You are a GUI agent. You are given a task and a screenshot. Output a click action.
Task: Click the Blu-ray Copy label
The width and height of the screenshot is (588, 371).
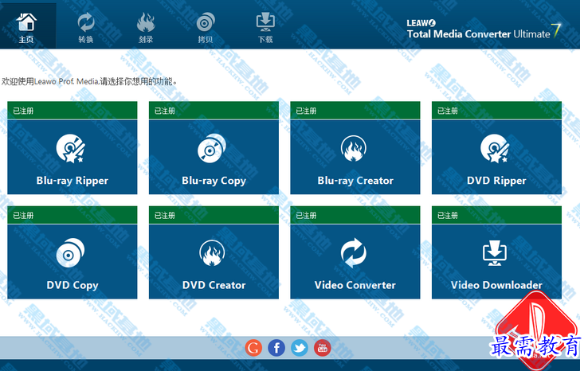point(214,181)
